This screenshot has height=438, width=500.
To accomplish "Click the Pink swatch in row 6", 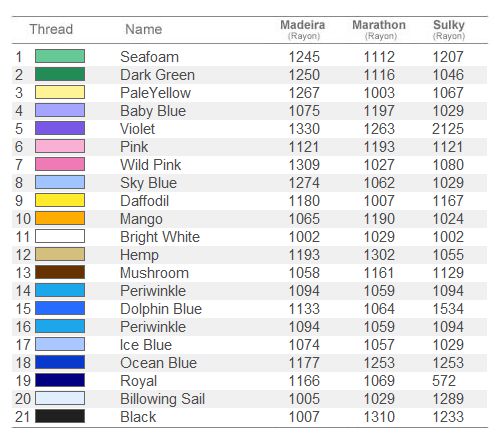I will pyautogui.click(x=60, y=146).
